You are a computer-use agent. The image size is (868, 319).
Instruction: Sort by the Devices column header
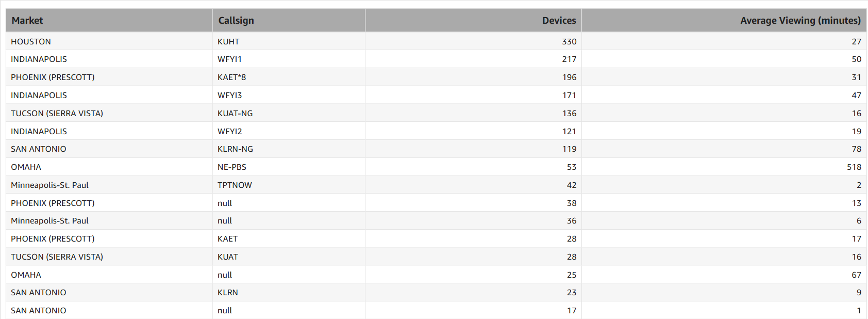click(559, 21)
